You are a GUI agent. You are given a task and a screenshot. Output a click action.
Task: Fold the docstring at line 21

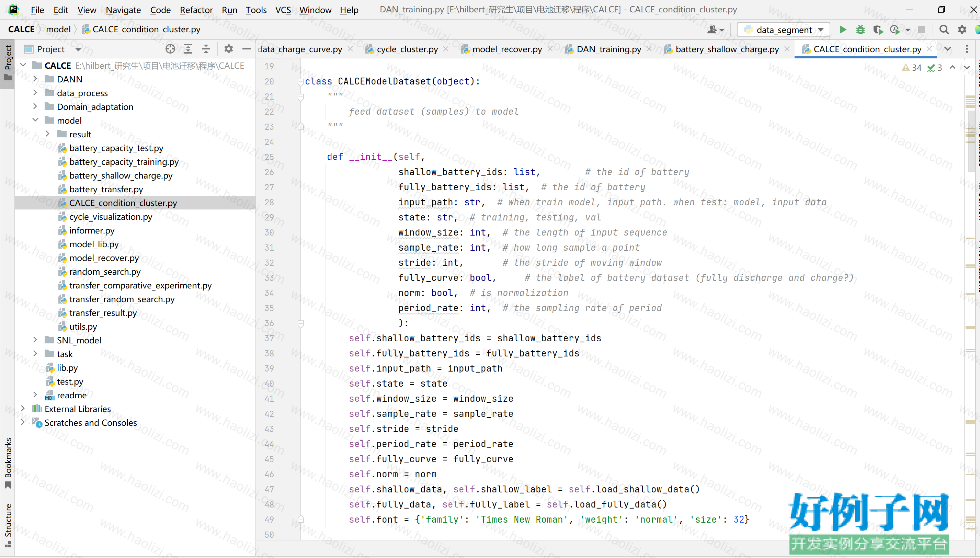pyautogui.click(x=300, y=96)
